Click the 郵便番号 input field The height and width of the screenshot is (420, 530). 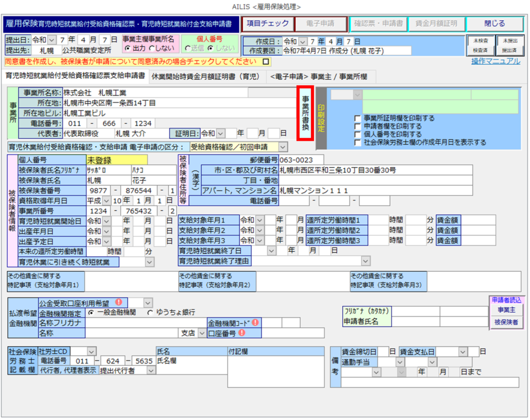301,160
